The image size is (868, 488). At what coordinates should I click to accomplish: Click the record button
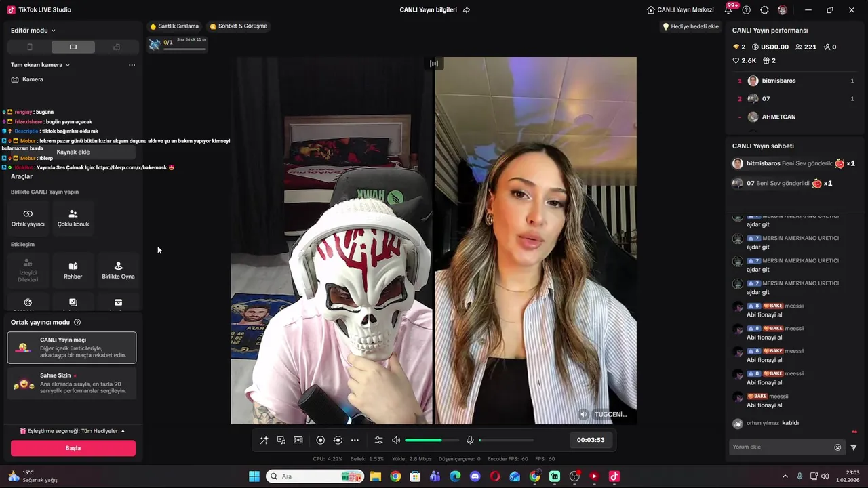[x=321, y=440]
